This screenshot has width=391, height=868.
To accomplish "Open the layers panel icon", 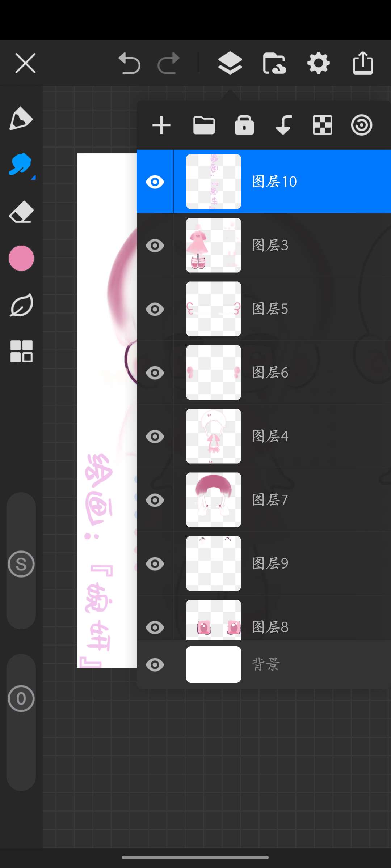I will (x=230, y=63).
